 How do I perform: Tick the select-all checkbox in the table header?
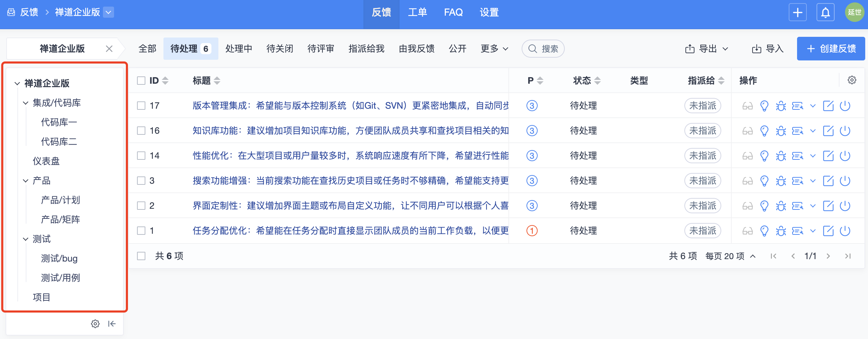pos(141,81)
